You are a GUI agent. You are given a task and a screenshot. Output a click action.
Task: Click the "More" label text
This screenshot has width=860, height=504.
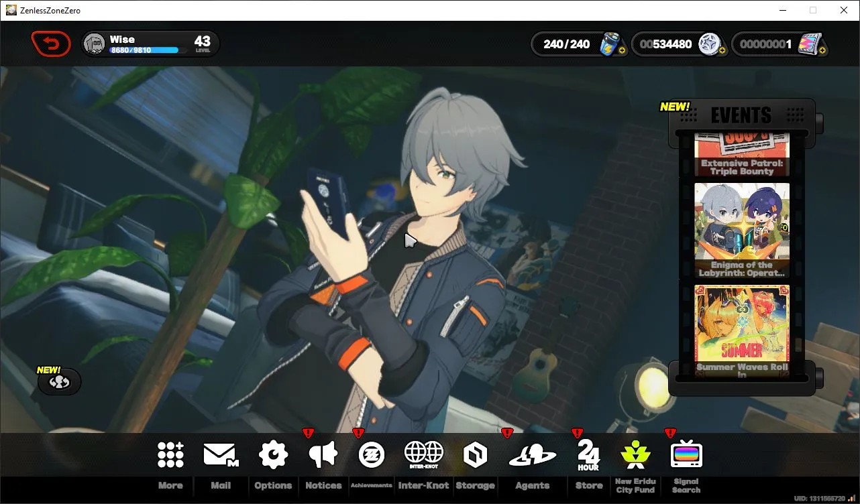click(170, 485)
